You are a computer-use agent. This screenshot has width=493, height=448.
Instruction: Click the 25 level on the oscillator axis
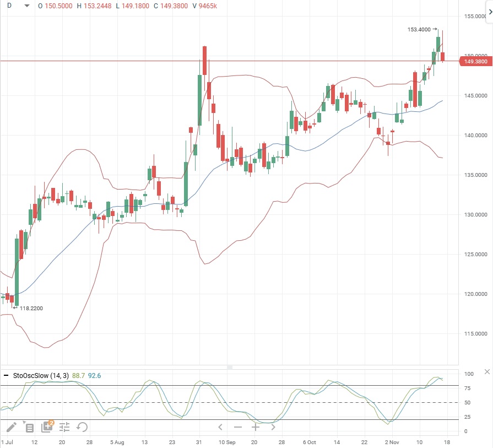(x=467, y=417)
